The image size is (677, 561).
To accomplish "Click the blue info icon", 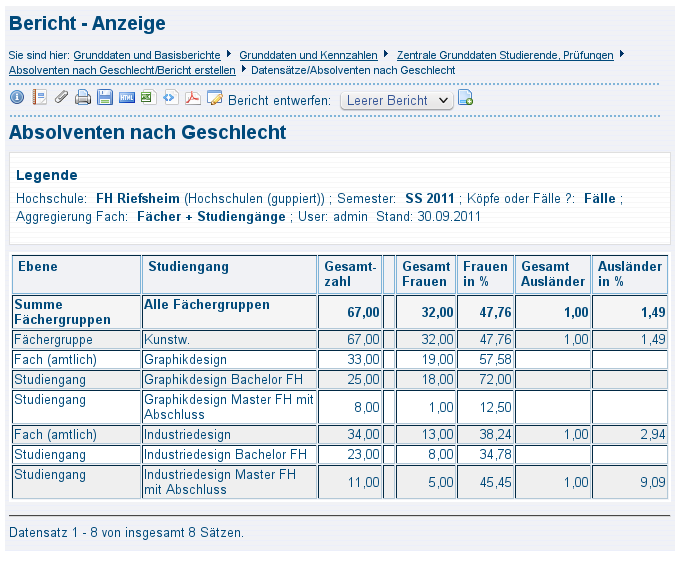I will tap(17, 97).
